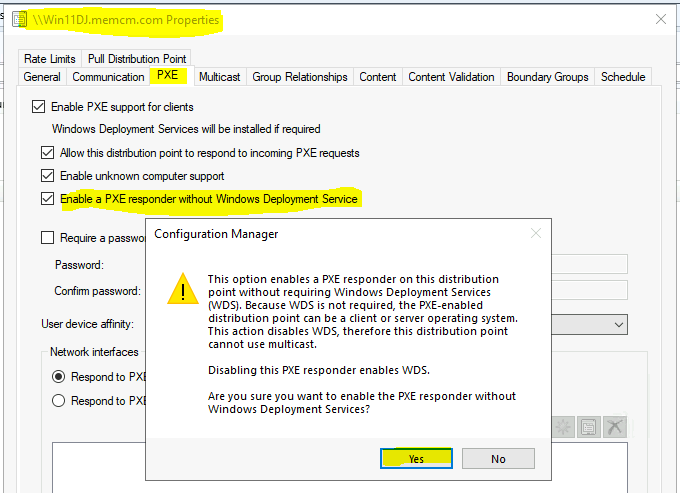
Task: Click No in Configuration Manager dialog
Action: (x=498, y=458)
